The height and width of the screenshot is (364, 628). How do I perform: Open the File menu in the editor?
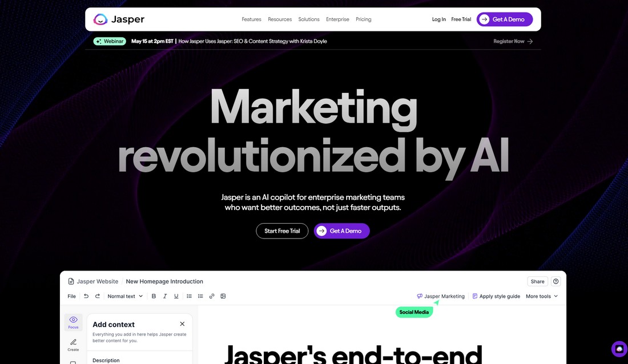(72, 296)
